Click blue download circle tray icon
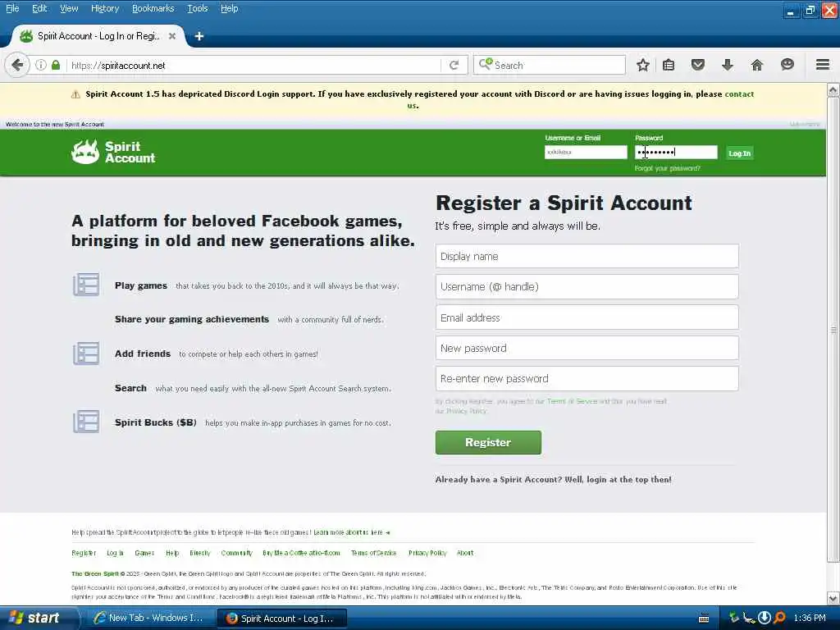The image size is (840, 630). pos(765,619)
